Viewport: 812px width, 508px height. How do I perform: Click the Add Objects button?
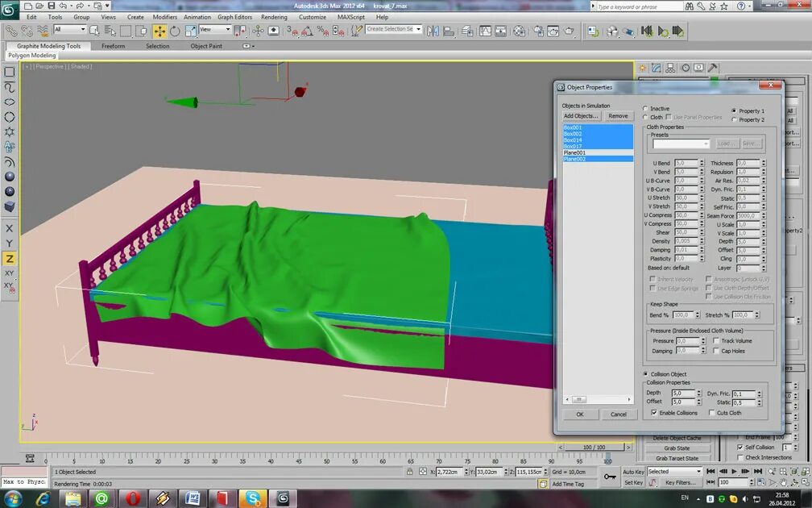point(582,116)
